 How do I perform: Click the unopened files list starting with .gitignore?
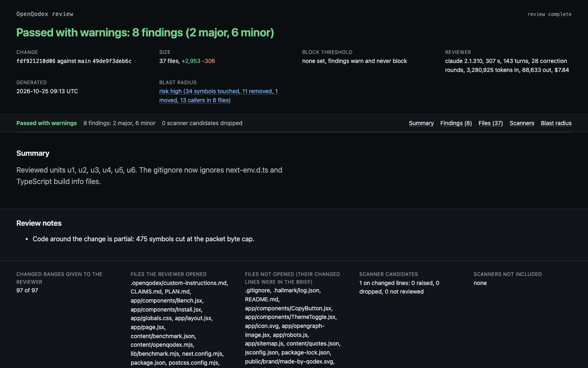[x=293, y=327]
